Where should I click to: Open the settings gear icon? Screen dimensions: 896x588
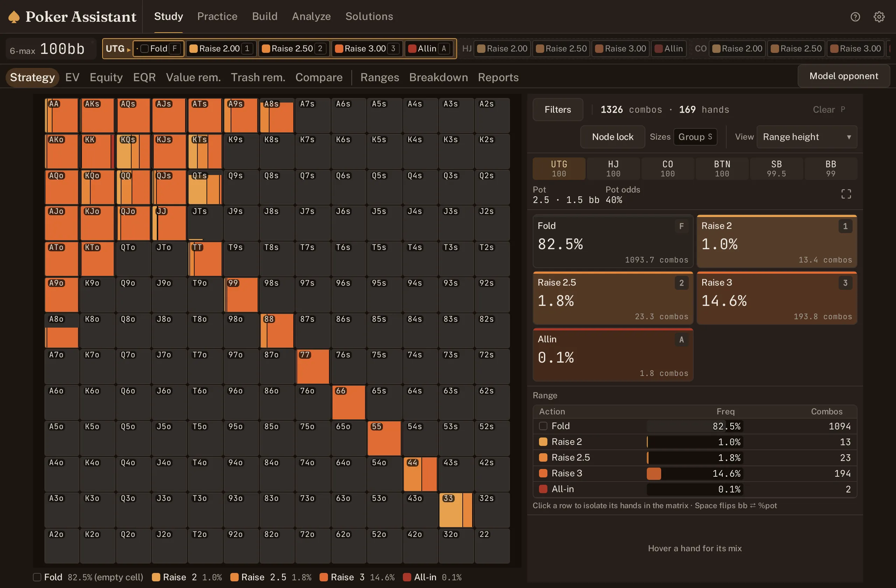point(879,16)
